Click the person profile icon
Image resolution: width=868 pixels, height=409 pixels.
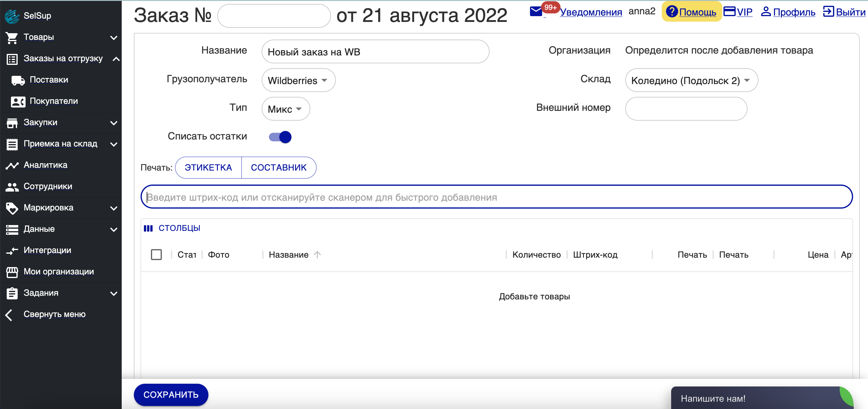pyautogui.click(x=766, y=11)
